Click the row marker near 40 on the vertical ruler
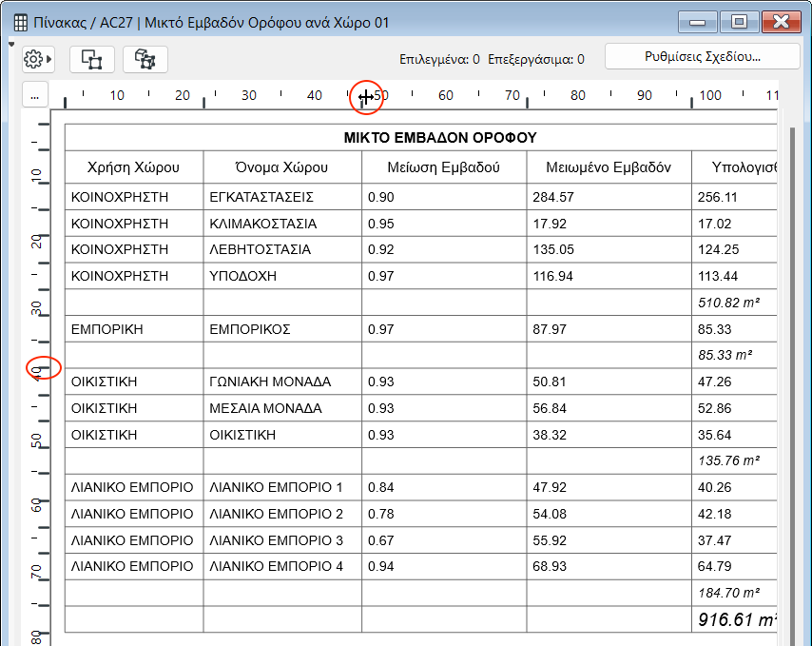This screenshot has height=646, width=812. coord(43,366)
